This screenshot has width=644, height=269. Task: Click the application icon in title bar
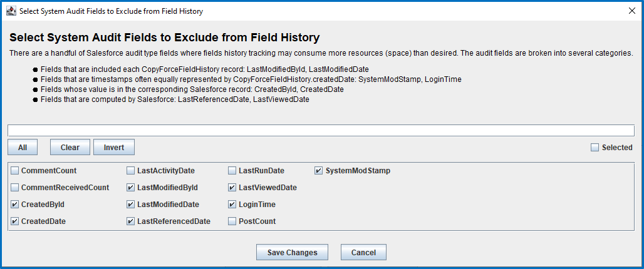click(x=11, y=11)
